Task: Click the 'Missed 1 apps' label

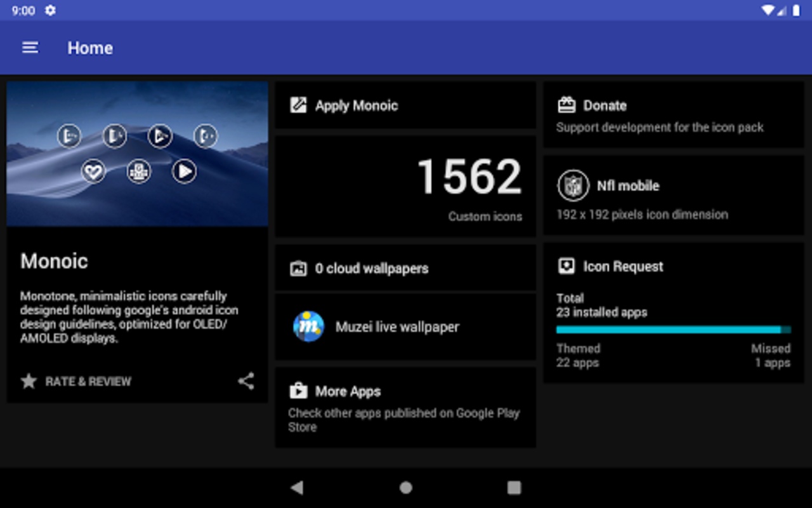Action: 771,356
